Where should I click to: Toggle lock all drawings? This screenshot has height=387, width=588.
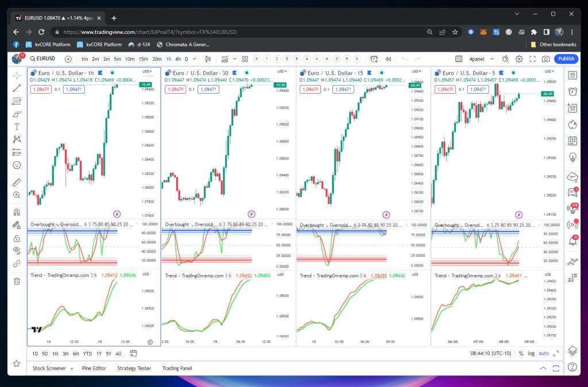tap(17, 238)
